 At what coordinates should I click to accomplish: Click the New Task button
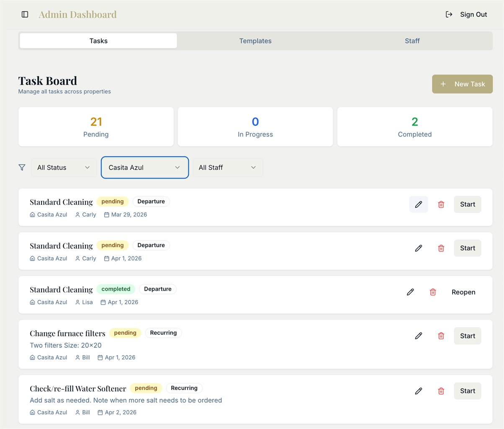point(462,84)
